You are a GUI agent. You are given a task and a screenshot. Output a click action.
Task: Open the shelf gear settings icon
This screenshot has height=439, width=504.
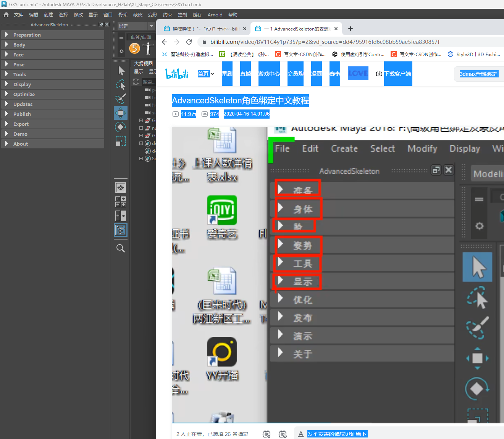point(121,51)
